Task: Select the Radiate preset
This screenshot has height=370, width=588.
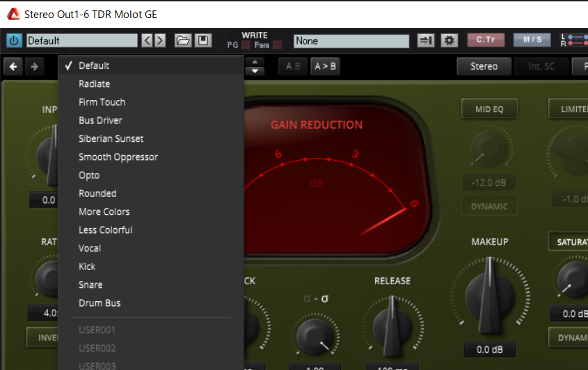Action: [151, 84]
